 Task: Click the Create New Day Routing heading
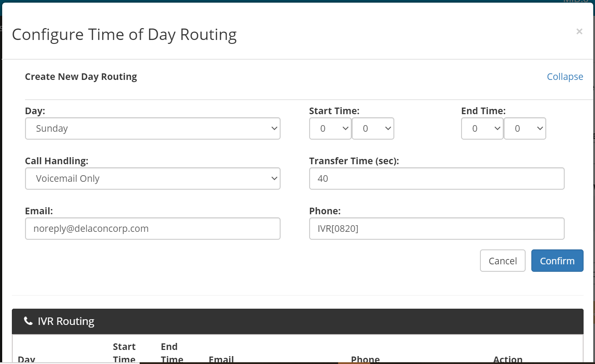(x=81, y=76)
